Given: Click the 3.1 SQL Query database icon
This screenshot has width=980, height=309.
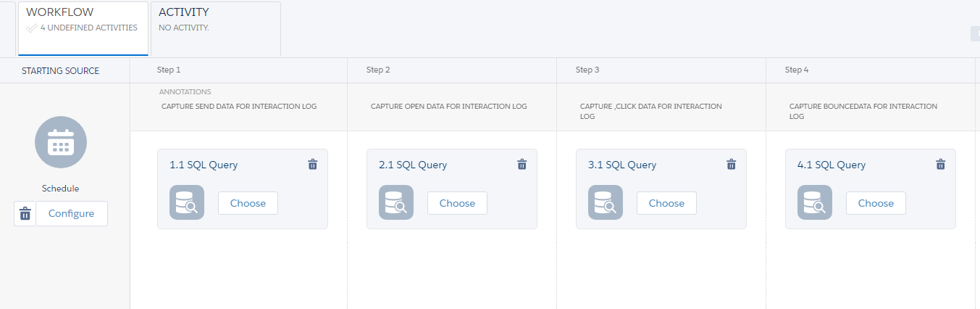Looking at the screenshot, I should click(606, 202).
